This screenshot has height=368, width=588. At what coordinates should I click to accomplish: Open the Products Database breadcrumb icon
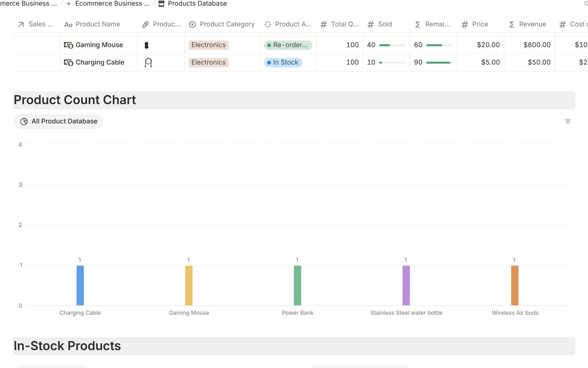[161, 4]
